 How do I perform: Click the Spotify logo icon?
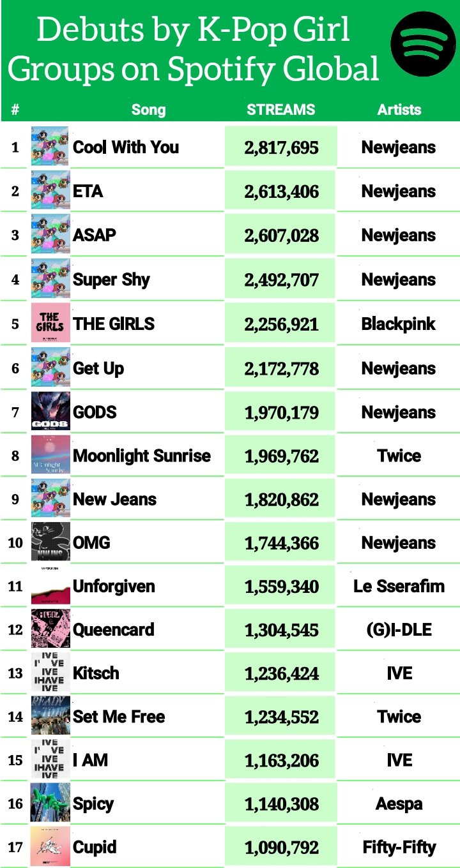[x=424, y=43]
